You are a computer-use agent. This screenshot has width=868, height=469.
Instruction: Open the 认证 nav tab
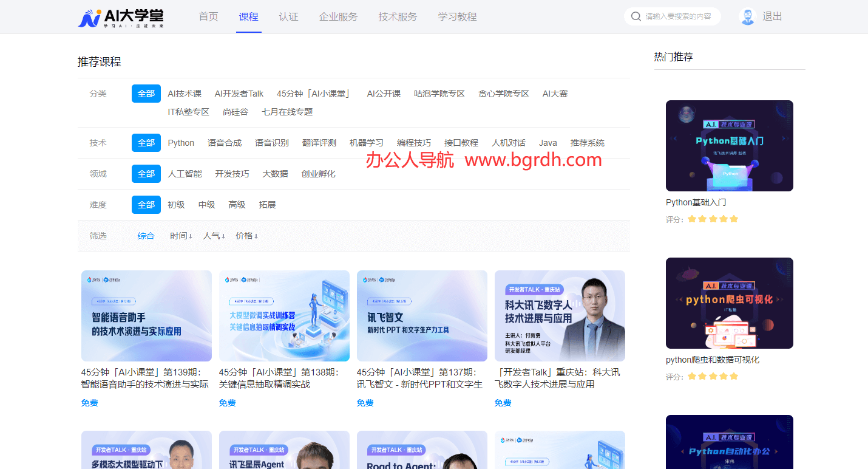tap(288, 16)
